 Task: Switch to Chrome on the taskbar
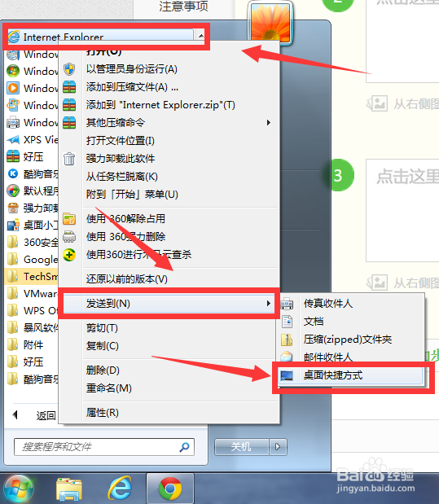tap(170, 489)
